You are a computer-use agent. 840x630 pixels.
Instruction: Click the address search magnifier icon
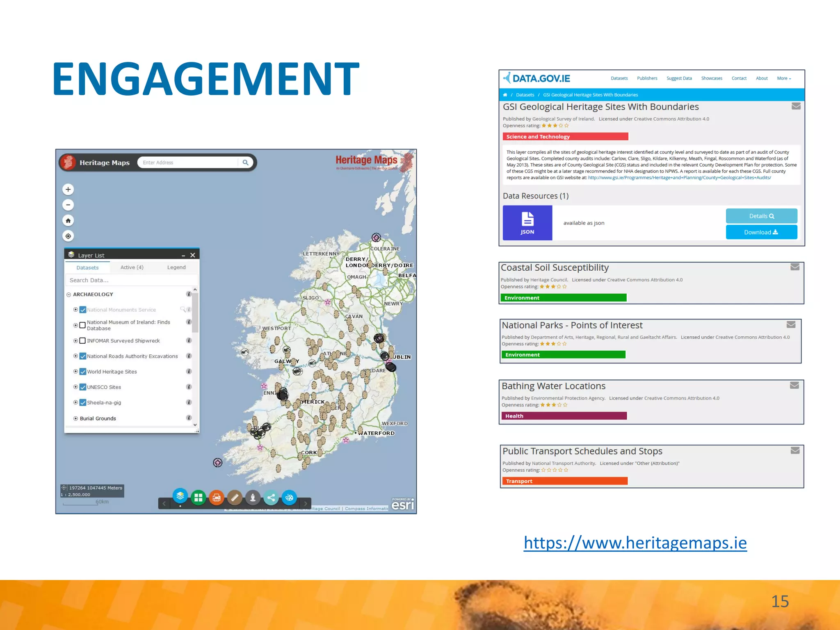(245, 162)
